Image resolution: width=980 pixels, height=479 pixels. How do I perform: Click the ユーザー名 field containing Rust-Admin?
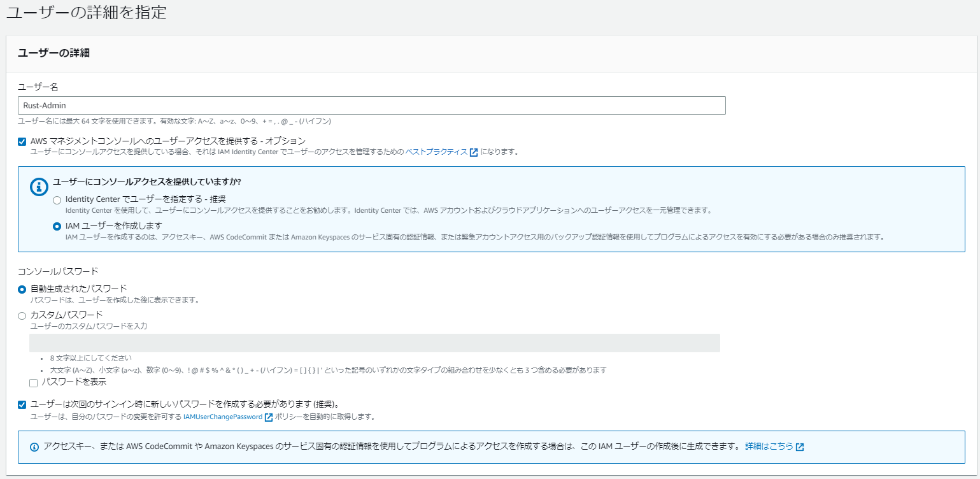coord(372,106)
